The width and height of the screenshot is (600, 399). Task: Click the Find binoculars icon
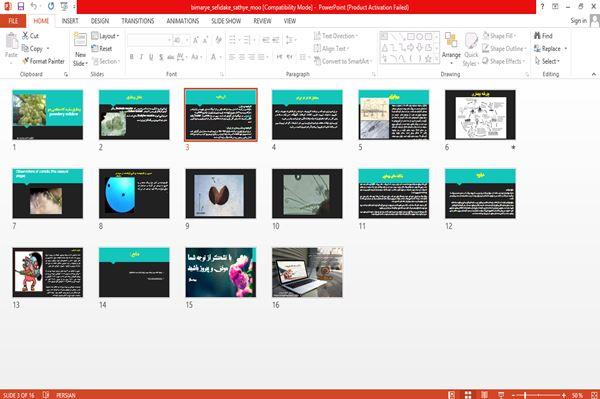(x=537, y=36)
